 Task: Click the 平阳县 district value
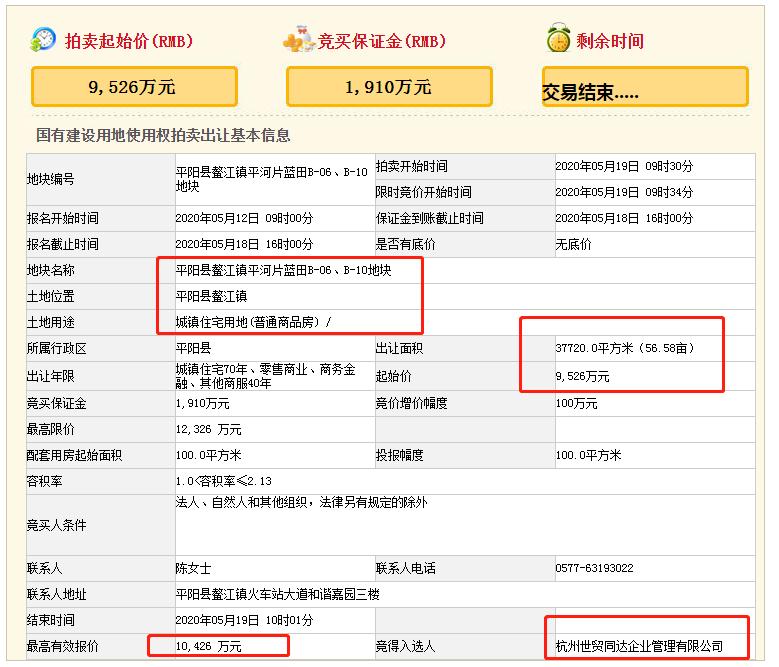click(193, 348)
